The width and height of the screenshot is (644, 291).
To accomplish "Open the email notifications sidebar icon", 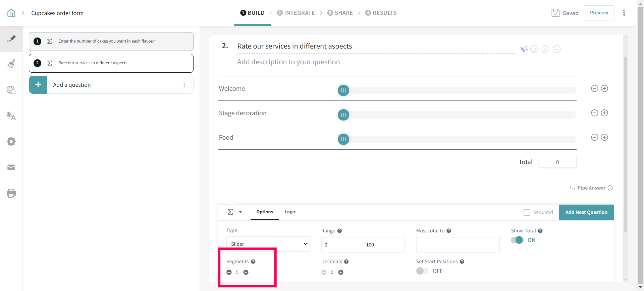I will coord(11,167).
